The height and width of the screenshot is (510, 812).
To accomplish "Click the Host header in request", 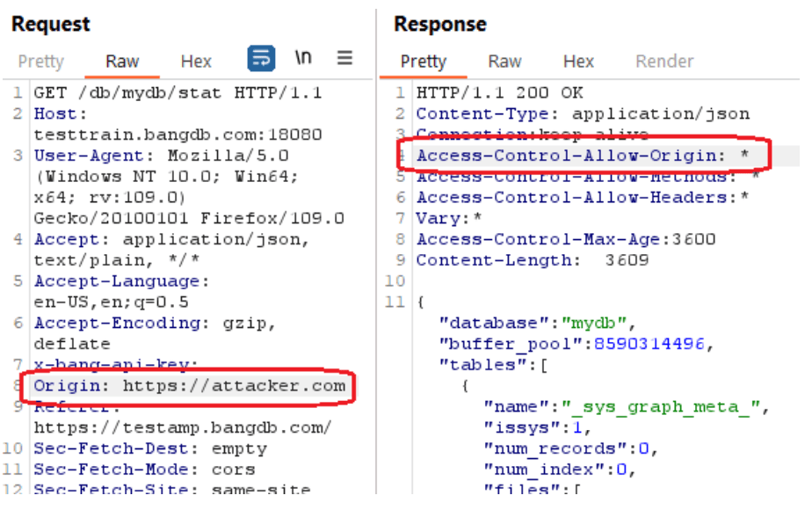I will (x=60, y=113).
